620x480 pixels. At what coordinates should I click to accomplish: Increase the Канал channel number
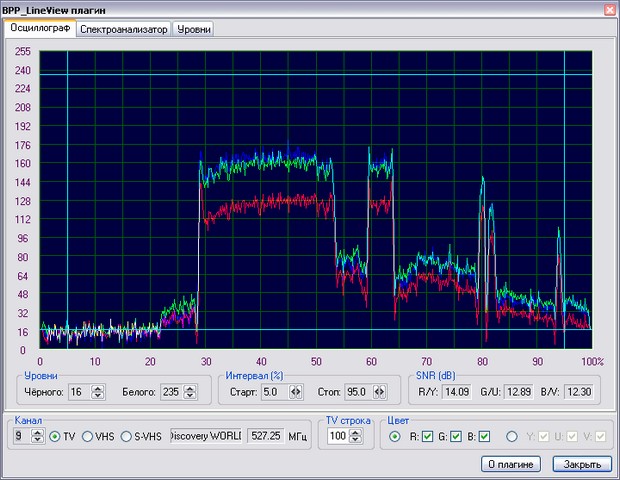click(x=38, y=433)
